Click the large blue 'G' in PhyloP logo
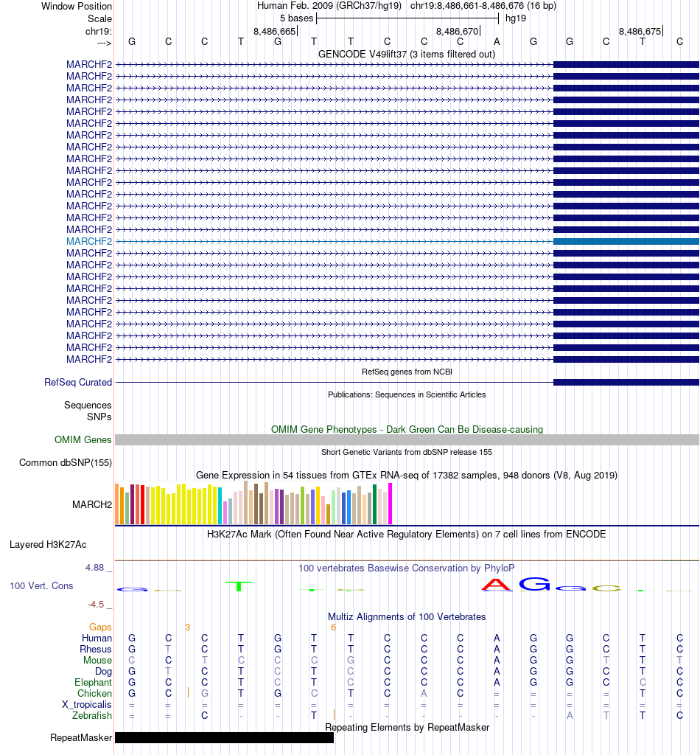Viewport: 700px width, 755px height. tap(534, 584)
